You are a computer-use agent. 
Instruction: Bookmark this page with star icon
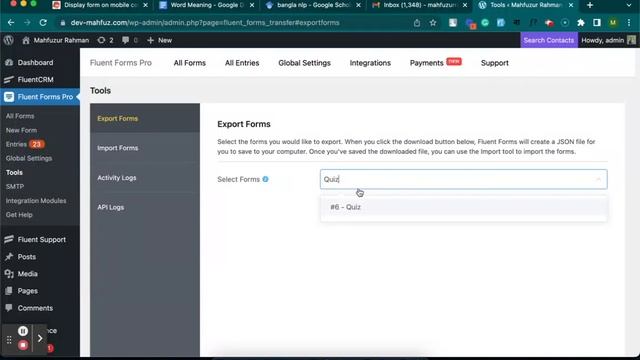pyautogui.click(x=433, y=23)
